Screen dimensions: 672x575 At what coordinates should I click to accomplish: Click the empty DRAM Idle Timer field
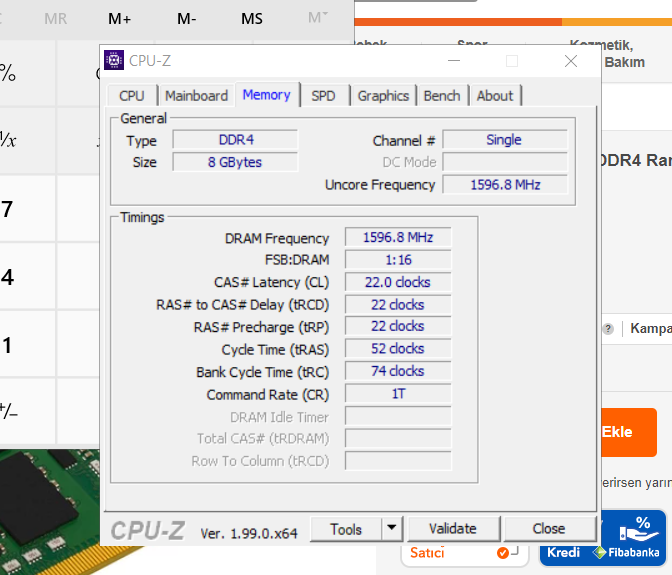tap(398, 416)
